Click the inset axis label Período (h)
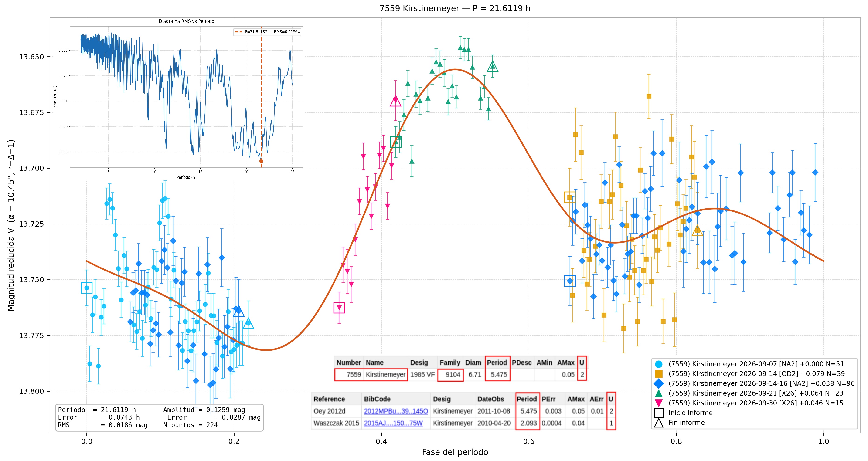Image resolution: width=868 pixels, height=461 pixels. click(x=186, y=177)
